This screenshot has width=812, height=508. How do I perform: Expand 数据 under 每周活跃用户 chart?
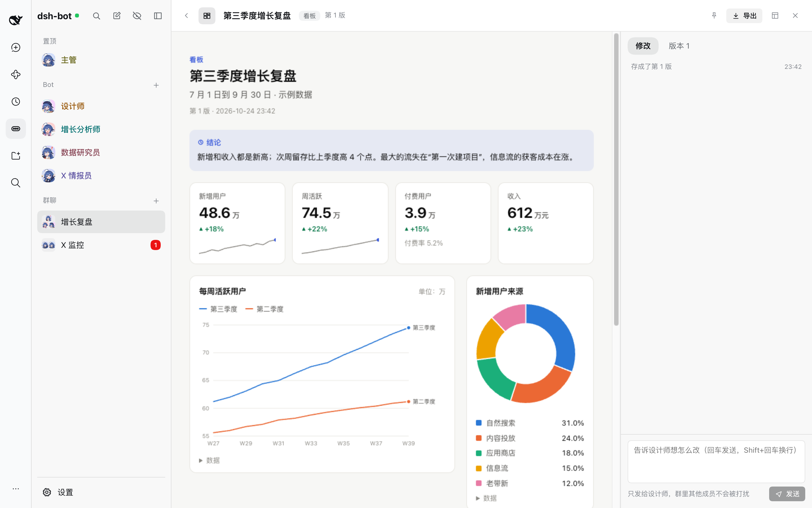pos(209,460)
